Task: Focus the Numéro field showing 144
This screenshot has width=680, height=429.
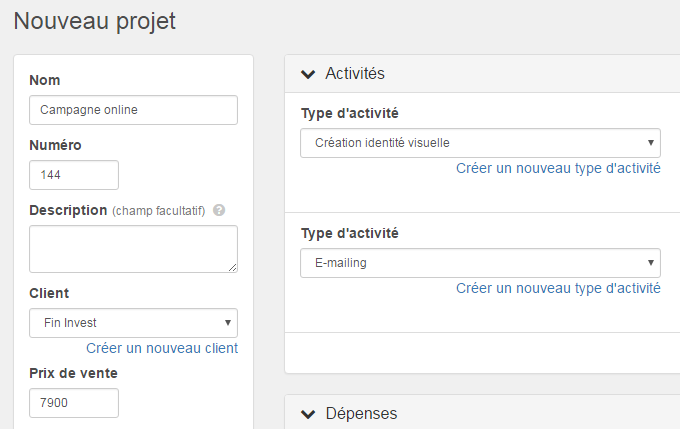Action: click(74, 175)
